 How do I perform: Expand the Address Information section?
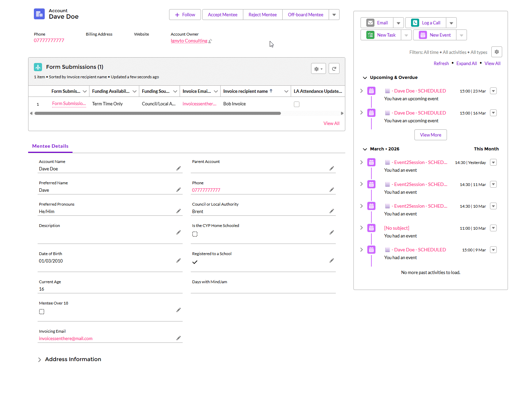(x=40, y=360)
